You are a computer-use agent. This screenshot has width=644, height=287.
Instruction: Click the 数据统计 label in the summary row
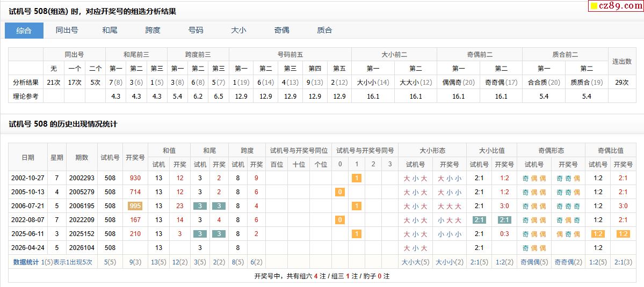(26, 262)
